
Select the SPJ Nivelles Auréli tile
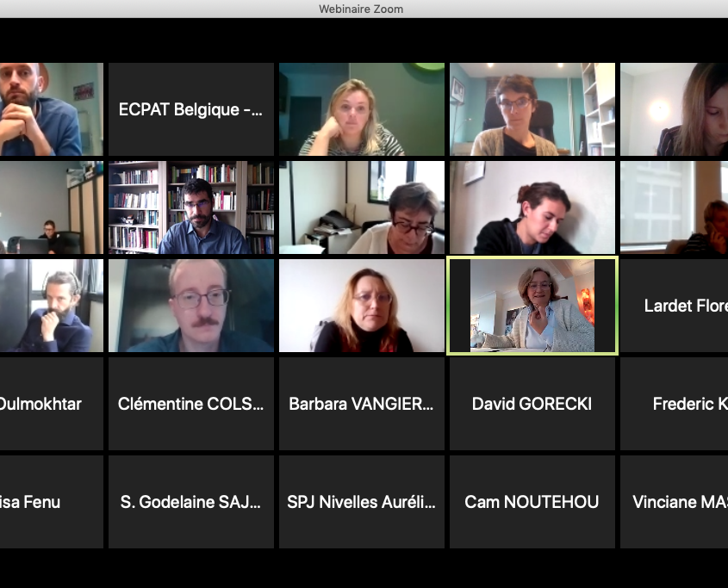(362, 502)
